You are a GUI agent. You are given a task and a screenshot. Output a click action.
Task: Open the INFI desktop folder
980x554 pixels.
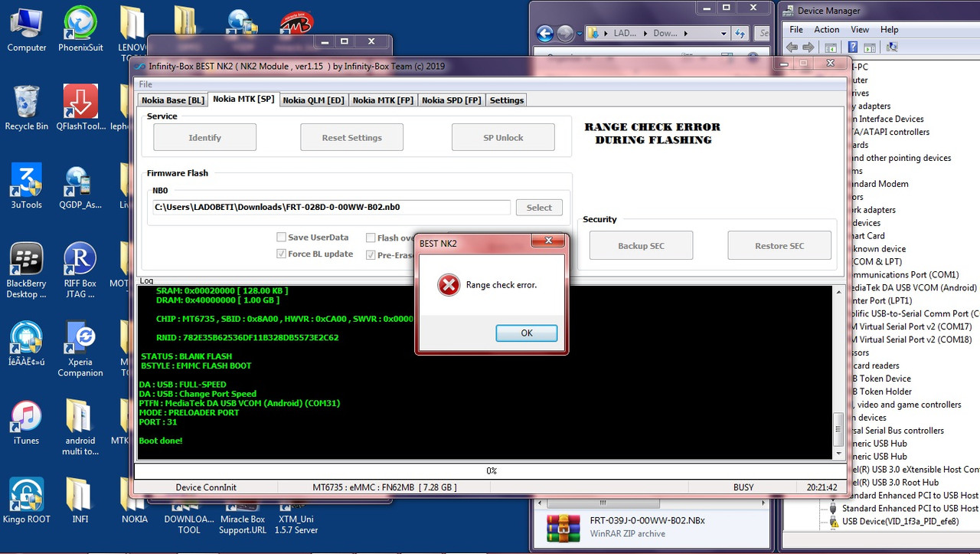point(80,500)
